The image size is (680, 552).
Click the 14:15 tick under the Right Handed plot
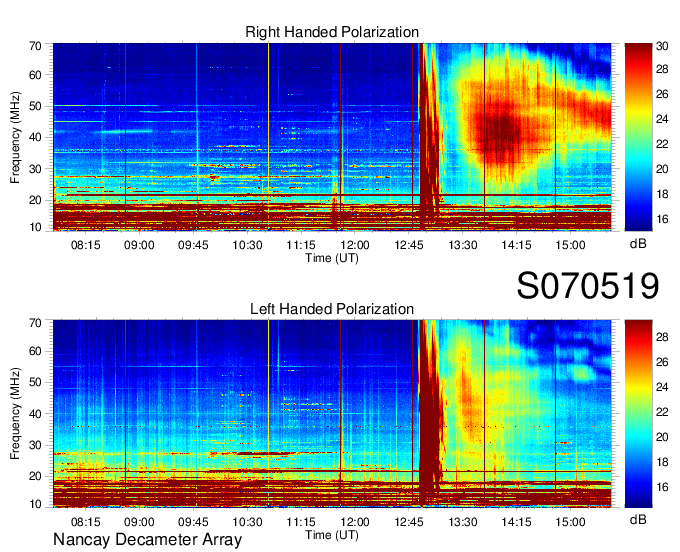(517, 245)
